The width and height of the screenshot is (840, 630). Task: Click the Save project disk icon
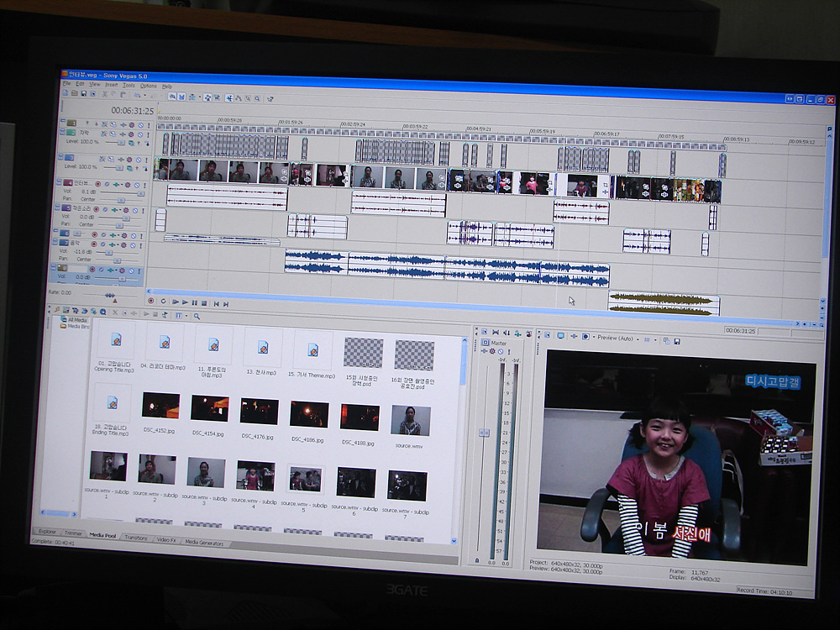click(83, 94)
